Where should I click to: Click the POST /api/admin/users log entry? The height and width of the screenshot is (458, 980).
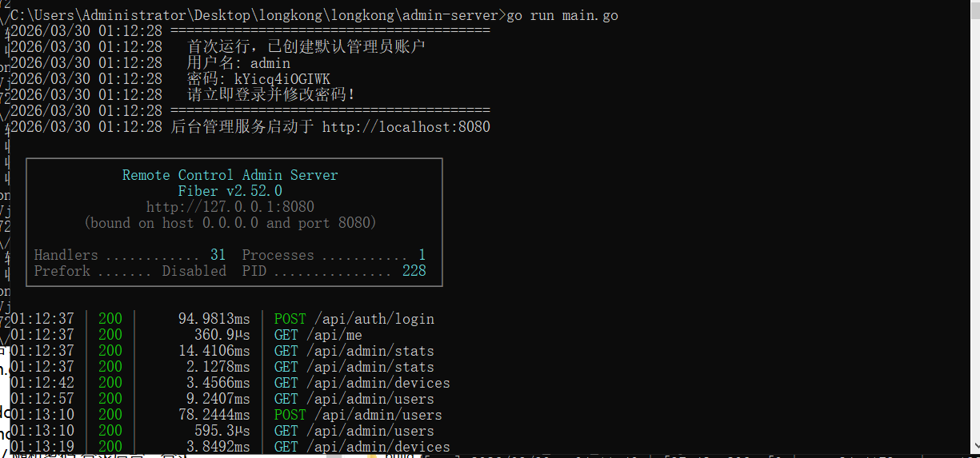[358, 415]
